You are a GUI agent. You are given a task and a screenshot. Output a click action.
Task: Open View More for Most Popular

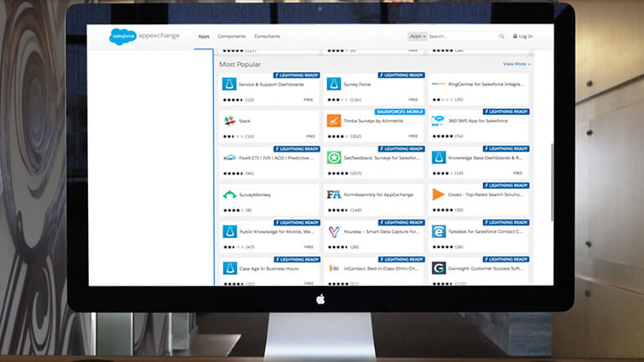517,64
